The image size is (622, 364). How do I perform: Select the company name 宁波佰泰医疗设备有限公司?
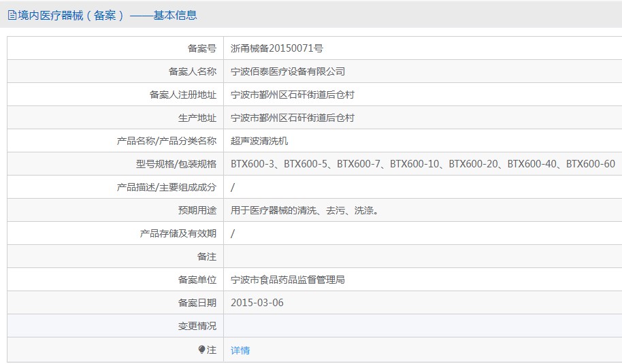pos(288,71)
